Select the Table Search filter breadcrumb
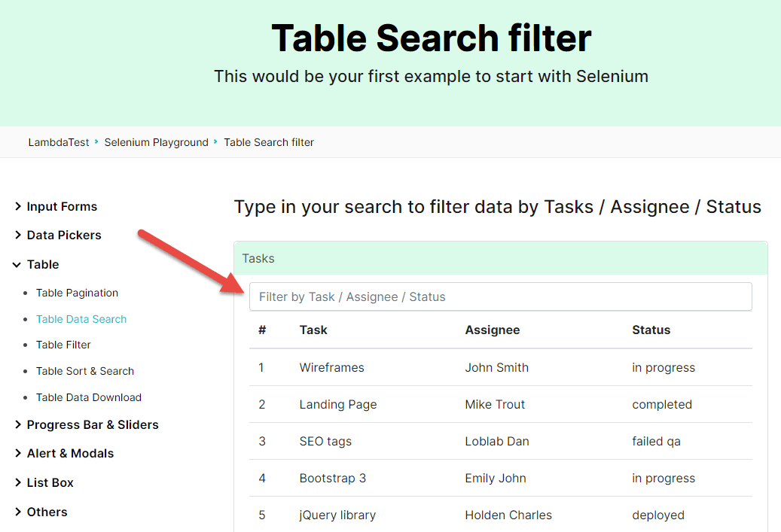This screenshot has width=781, height=532. click(269, 142)
